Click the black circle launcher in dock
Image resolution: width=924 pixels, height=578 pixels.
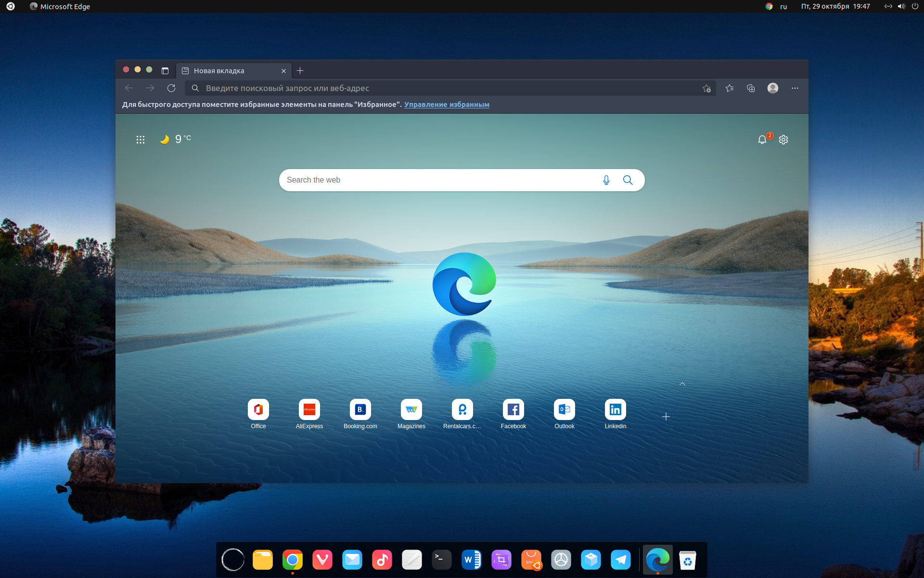coord(233,560)
